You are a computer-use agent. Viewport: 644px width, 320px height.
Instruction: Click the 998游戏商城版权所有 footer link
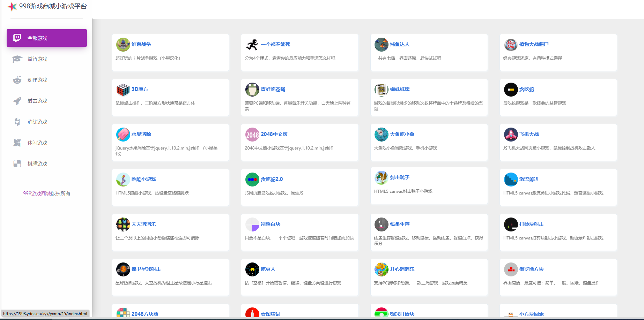[x=46, y=193]
